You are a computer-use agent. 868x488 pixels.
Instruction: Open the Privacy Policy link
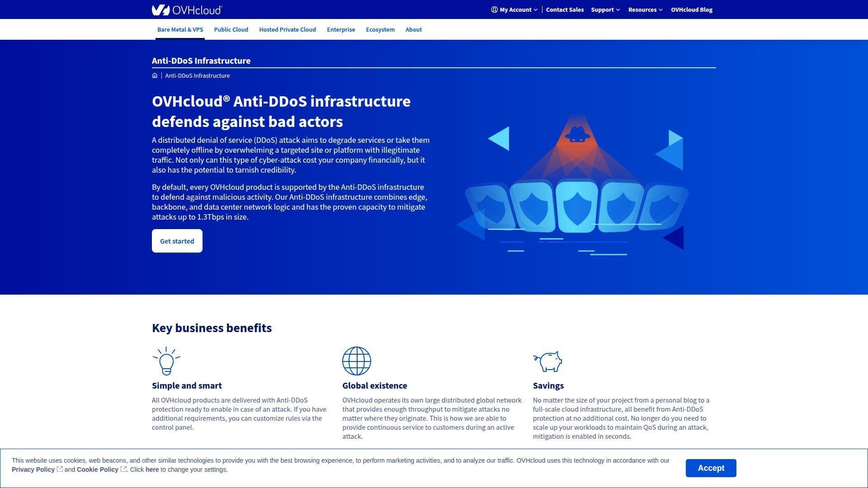(33, 469)
